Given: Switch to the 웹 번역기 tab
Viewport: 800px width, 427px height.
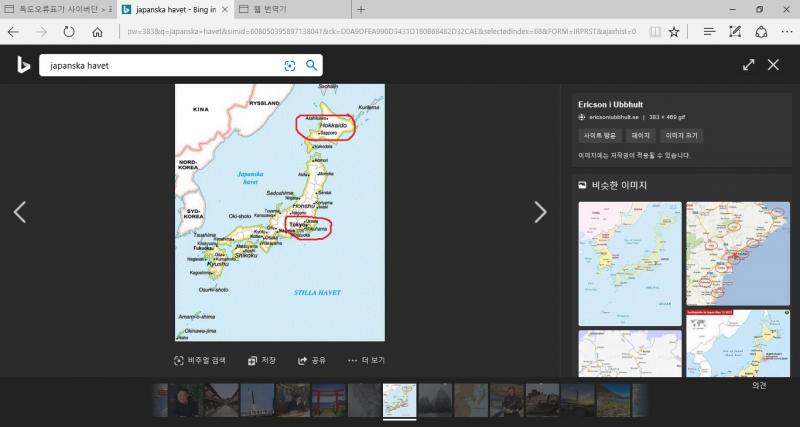Looking at the screenshot, I should 291,9.
